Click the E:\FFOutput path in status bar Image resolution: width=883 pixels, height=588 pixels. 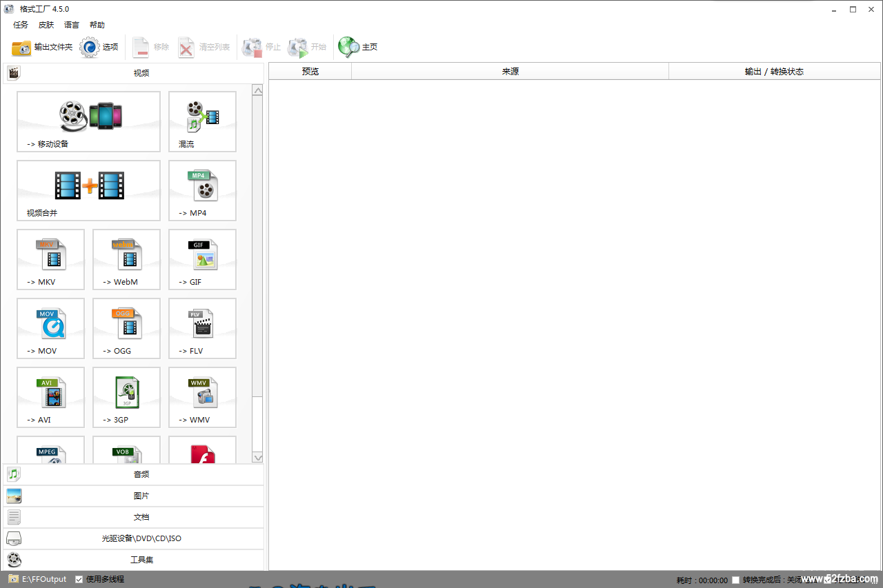[x=44, y=579]
